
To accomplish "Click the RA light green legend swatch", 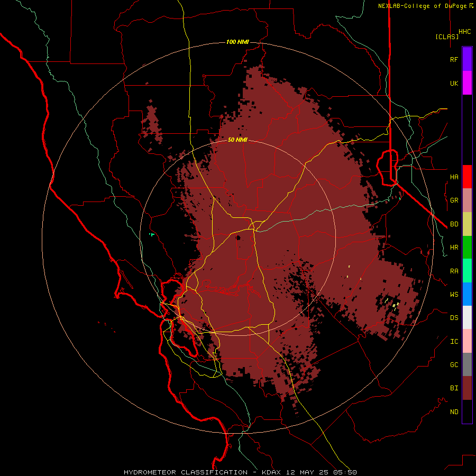I will click(467, 271).
